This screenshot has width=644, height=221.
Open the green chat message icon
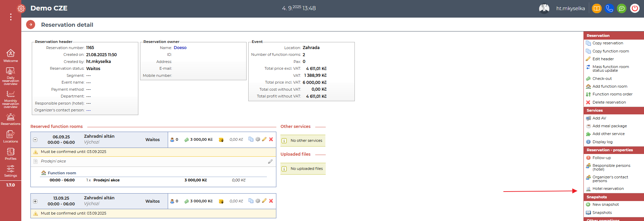click(622, 8)
